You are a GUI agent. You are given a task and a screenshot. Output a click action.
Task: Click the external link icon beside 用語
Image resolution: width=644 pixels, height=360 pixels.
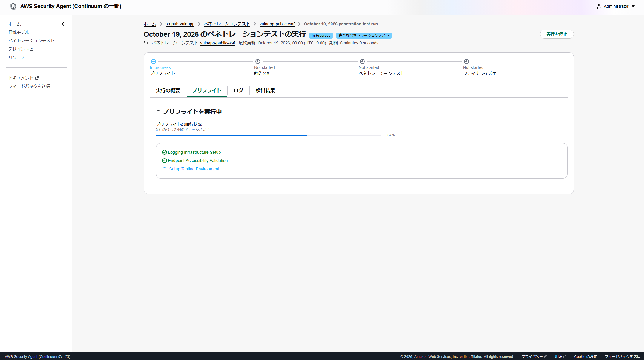(565, 357)
